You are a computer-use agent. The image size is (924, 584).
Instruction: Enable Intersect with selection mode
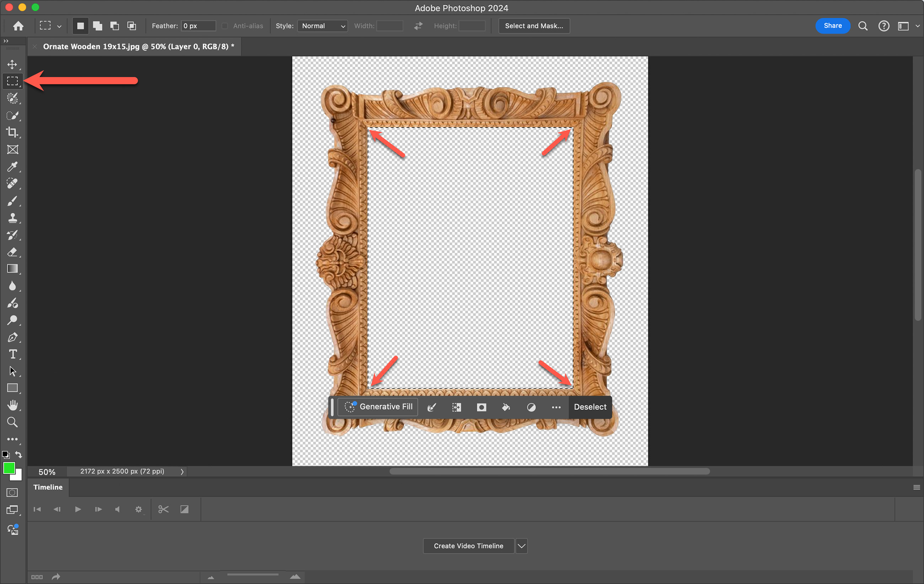(131, 26)
